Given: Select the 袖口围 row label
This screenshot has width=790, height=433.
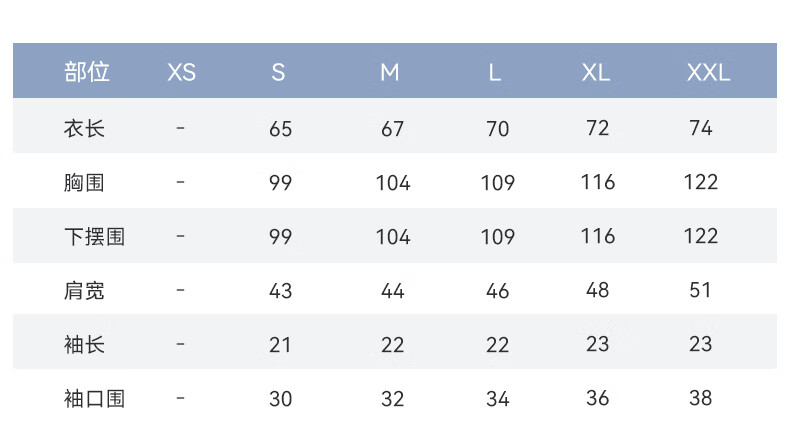Looking at the screenshot, I should coord(94,399).
